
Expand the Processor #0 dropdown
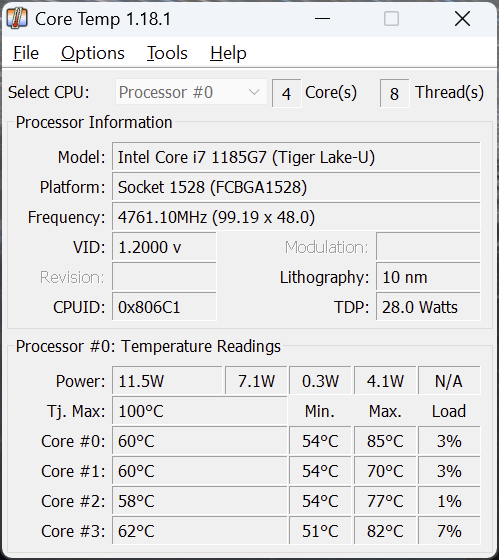tap(191, 92)
